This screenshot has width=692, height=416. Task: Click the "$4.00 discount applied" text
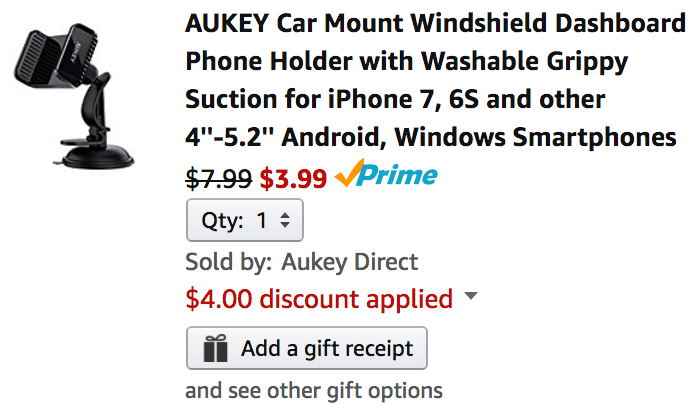pyautogui.click(x=319, y=298)
